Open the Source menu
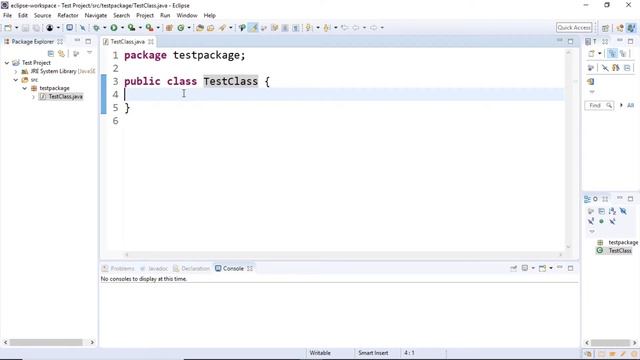640x360 pixels. [42, 16]
